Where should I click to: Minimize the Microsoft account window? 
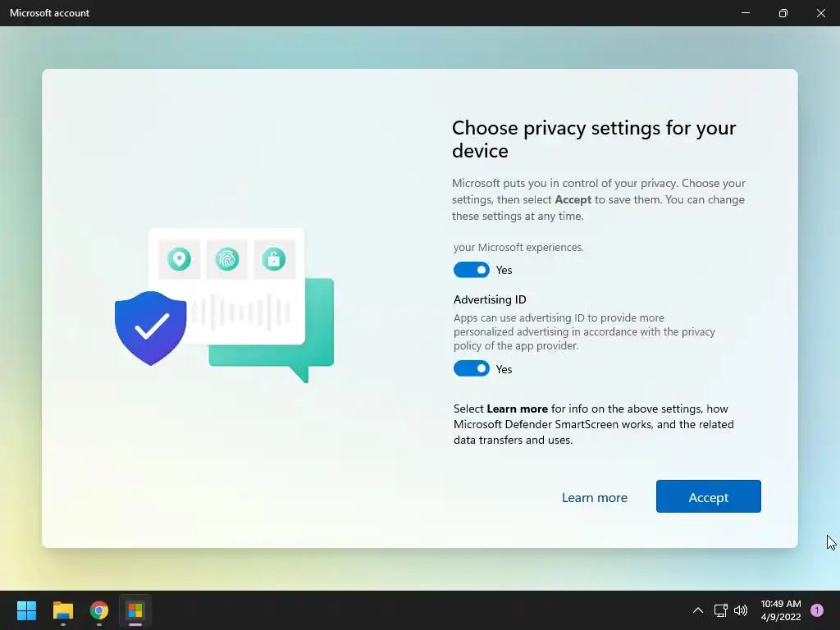[x=745, y=13]
